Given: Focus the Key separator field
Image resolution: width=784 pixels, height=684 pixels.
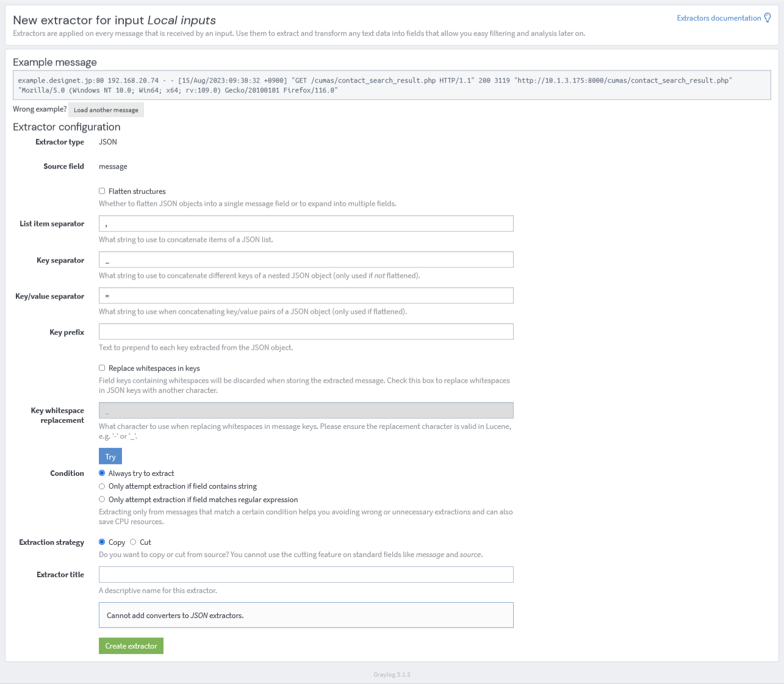Looking at the screenshot, I should tap(306, 260).
